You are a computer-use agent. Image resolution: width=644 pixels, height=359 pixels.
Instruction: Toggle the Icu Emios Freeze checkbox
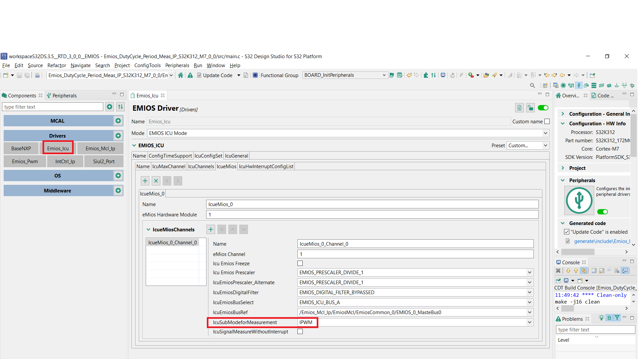(x=300, y=263)
